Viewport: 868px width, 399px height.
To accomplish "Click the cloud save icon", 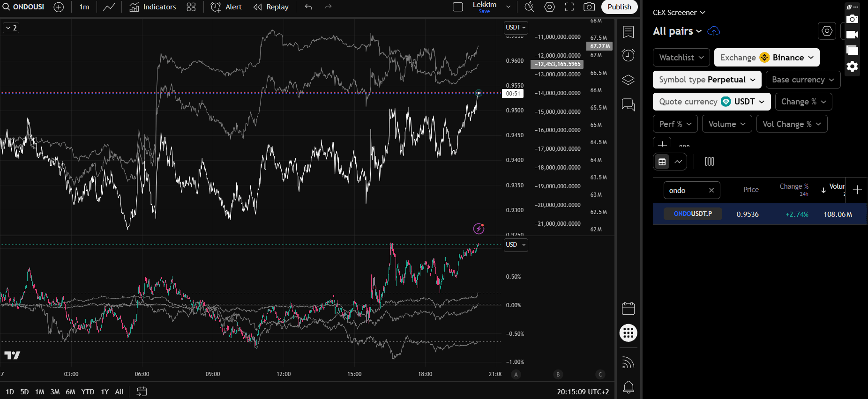I will (713, 31).
